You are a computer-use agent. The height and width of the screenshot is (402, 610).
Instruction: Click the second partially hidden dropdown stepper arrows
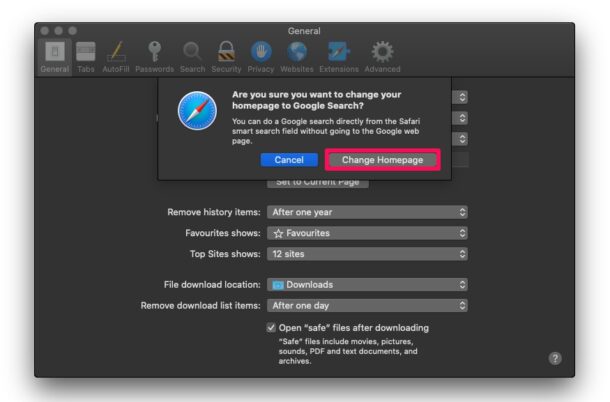coord(462,118)
